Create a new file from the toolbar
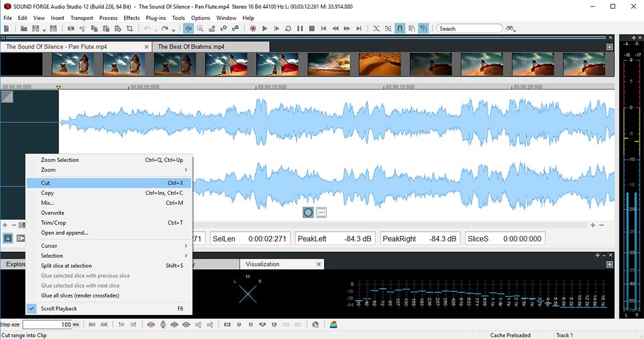 (x=6, y=28)
